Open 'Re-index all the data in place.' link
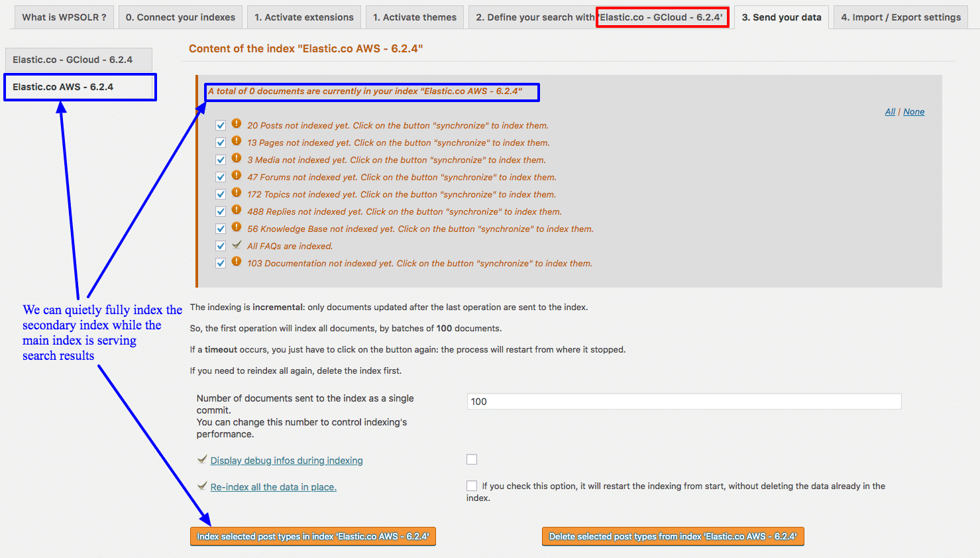Screen dimensions: 980x558 click(x=273, y=487)
